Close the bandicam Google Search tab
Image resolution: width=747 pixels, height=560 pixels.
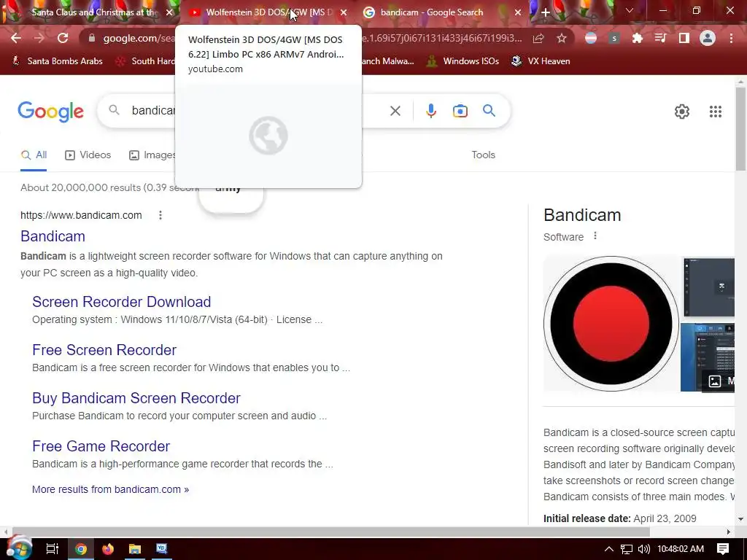(518, 12)
